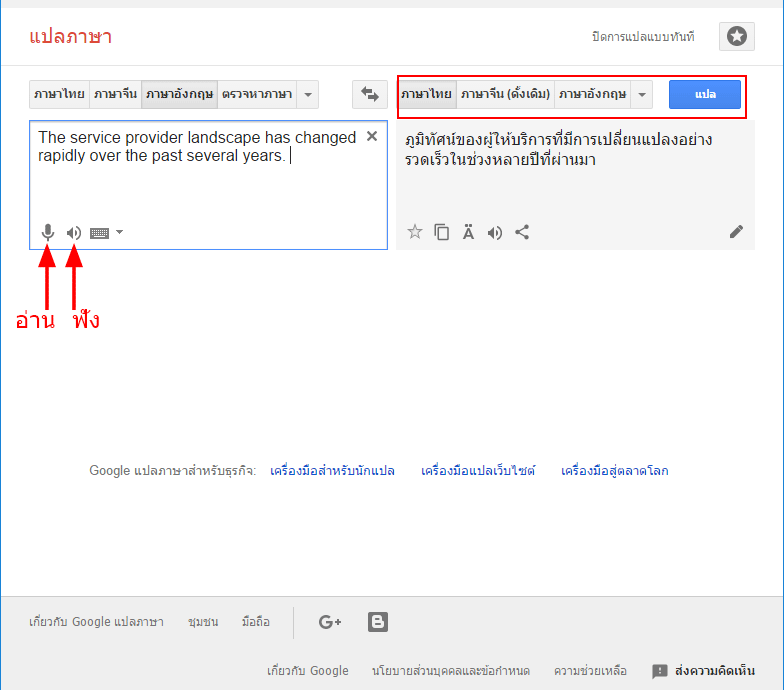Screen dimensions: 784x690
Task: Open the ชุมชน community link
Action: pos(203,622)
